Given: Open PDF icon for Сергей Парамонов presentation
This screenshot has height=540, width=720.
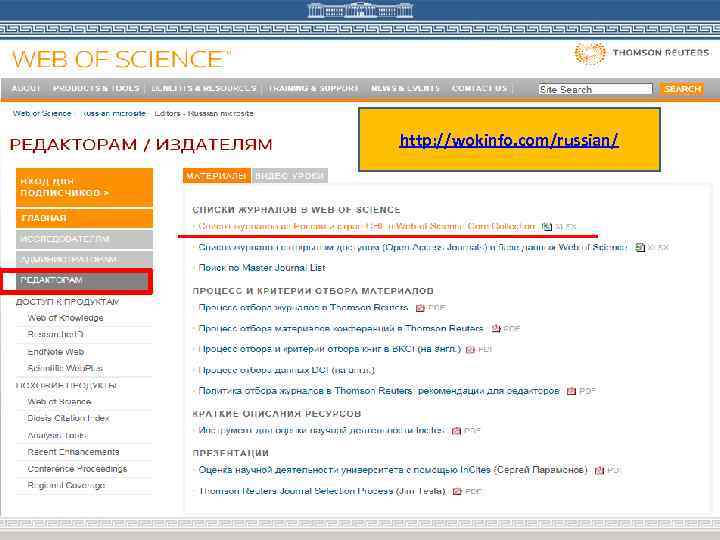Looking at the screenshot, I should (x=599, y=470).
